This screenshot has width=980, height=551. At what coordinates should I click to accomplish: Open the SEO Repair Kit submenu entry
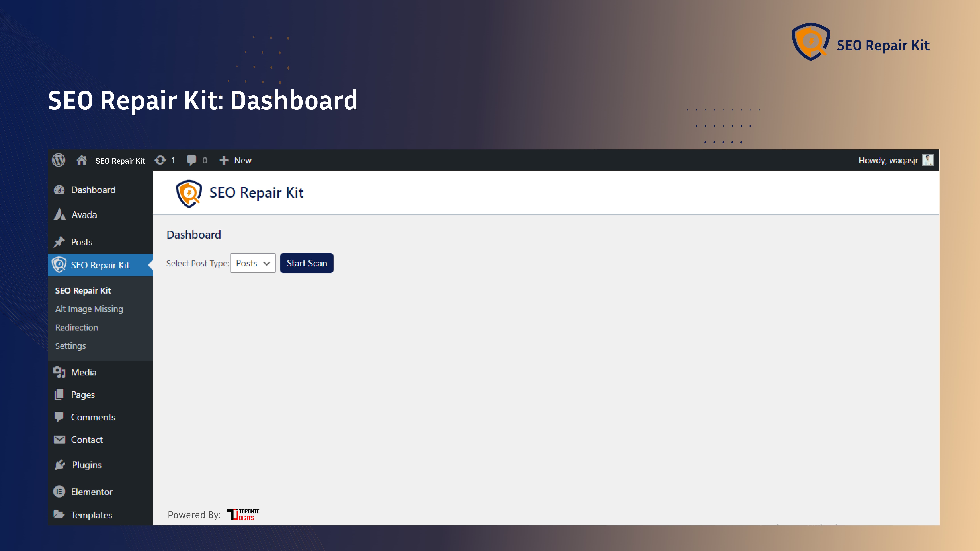coord(83,291)
